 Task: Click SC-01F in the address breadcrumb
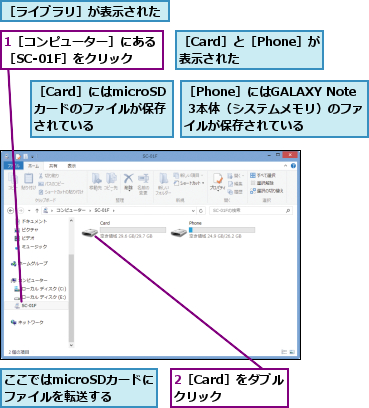pyautogui.click(x=102, y=211)
